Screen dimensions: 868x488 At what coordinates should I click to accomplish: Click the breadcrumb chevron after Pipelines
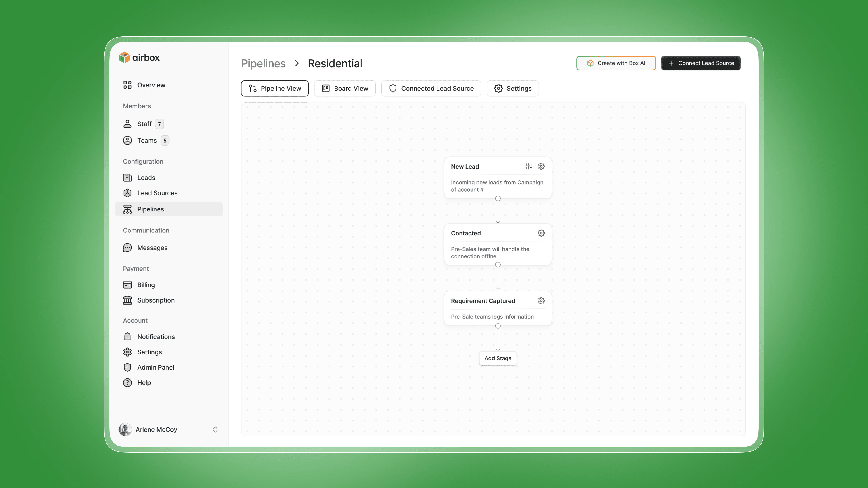click(297, 63)
